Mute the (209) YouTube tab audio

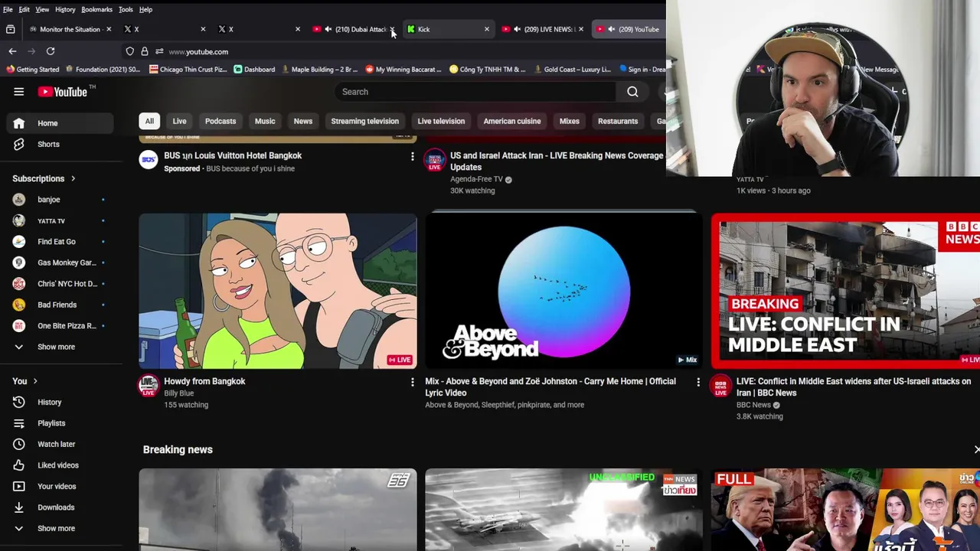[x=611, y=29]
